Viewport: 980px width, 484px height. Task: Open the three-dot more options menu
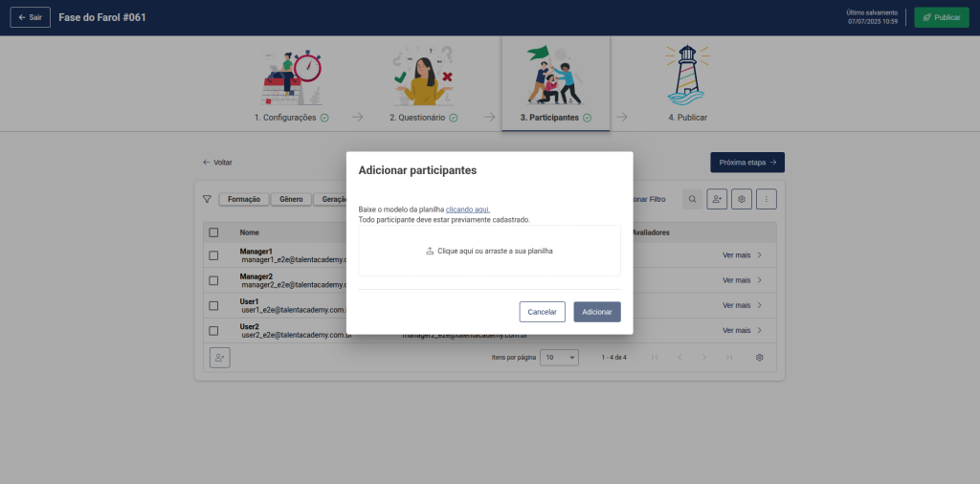[766, 199]
